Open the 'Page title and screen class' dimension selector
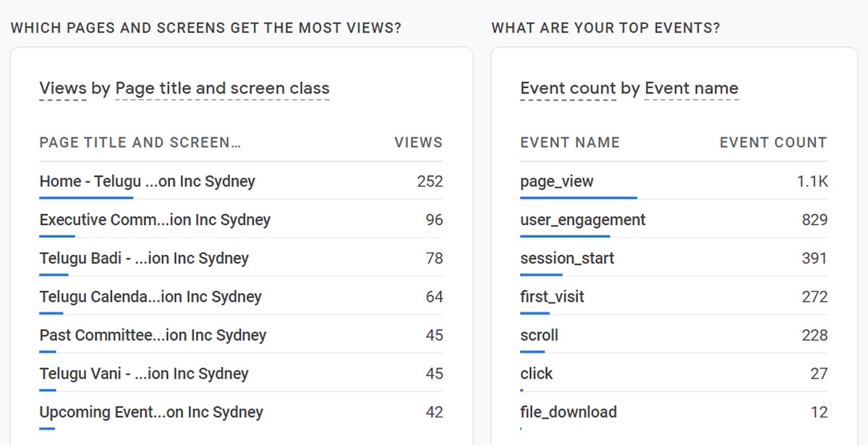Image resolution: width=868 pixels, height=445 pixels. tap(222, 89)
